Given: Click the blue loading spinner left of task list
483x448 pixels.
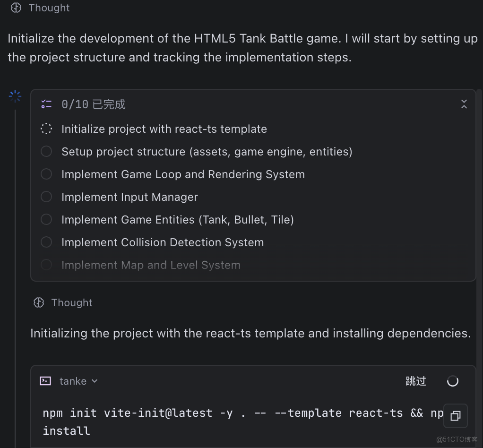Looking at the screenshot, I should point(15,96).
